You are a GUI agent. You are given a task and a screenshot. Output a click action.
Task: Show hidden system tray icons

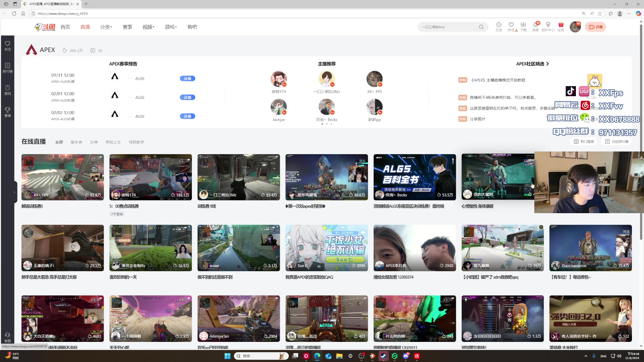click(x=586, y=356)
